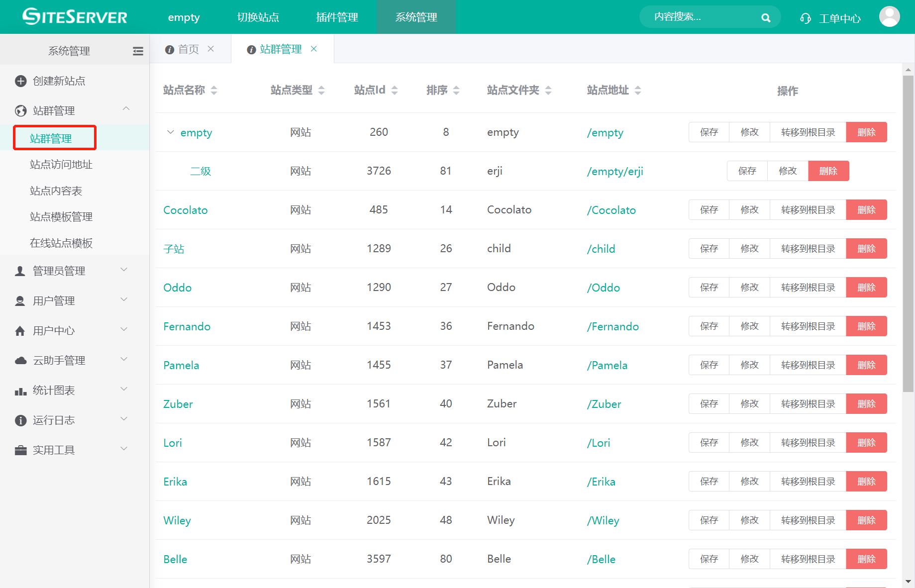The image size is (915, 588).
Task: Close the 站群管理 tab with X
Action: tap(314, 49)
